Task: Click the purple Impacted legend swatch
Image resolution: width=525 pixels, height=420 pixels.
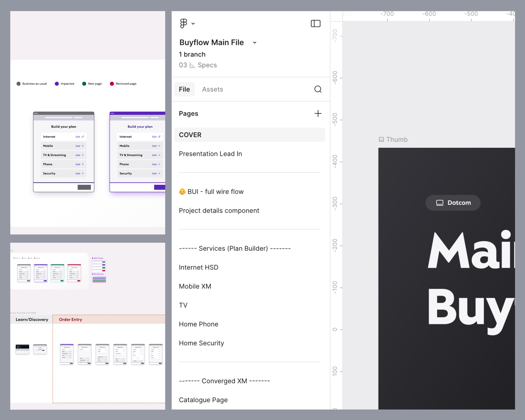Action: [57, 84]
